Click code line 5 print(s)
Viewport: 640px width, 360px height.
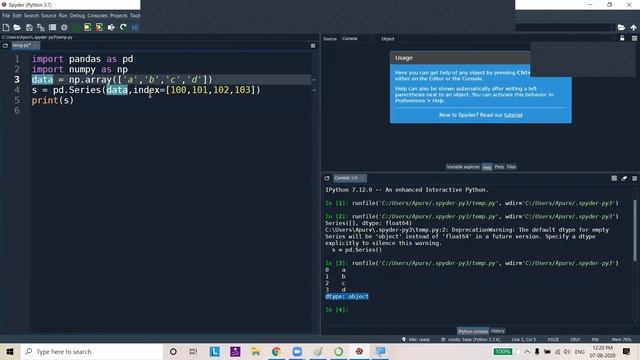(x=53, y=100)
